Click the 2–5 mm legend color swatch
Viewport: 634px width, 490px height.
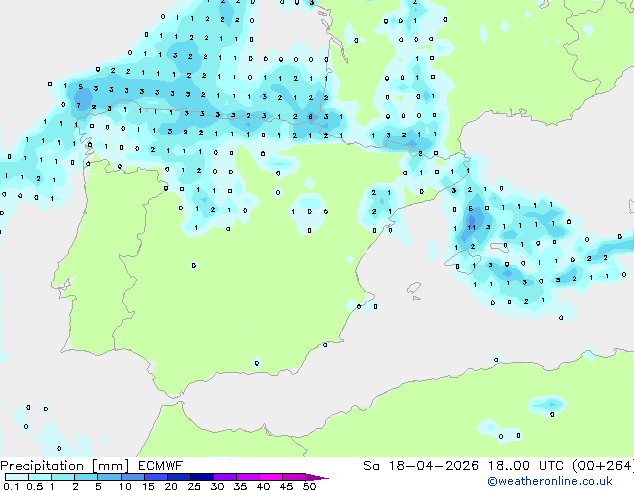coord(86,477)
